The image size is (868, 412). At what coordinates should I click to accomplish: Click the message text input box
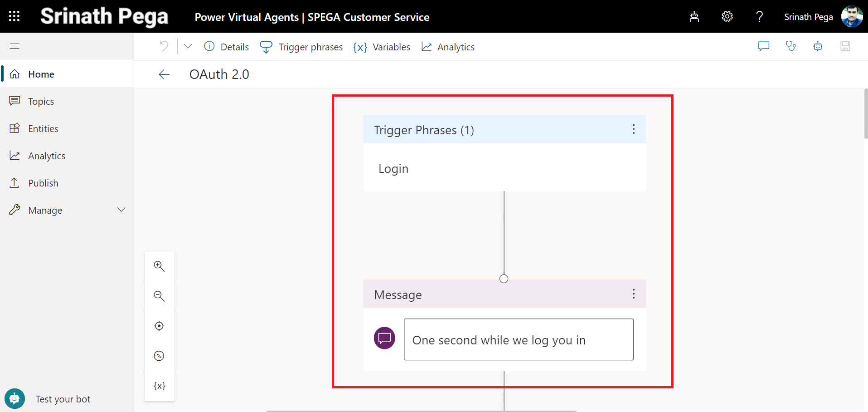tap(518, 339)
